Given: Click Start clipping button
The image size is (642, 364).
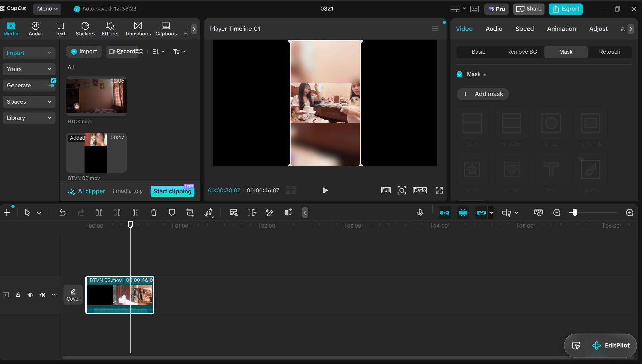Looking at the screenshot, I should tap(172, 191).
